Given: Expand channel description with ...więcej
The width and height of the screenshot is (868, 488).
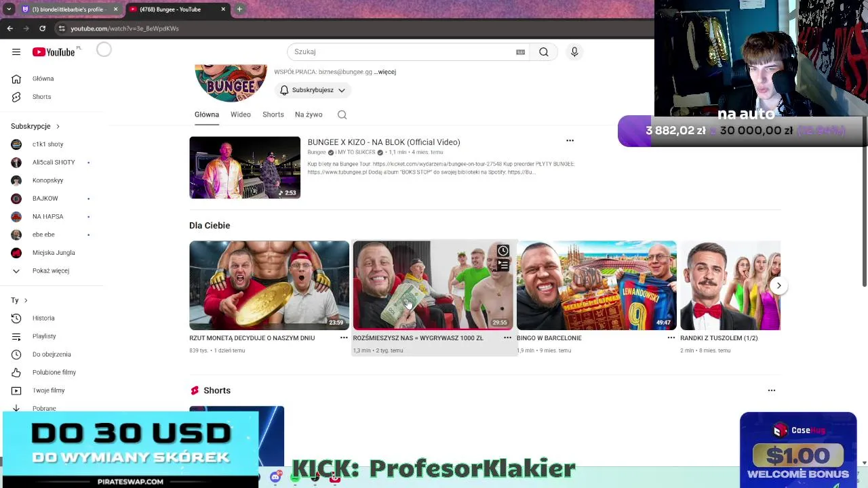Looking at the screenshot, I should click(x=384, y=72).
